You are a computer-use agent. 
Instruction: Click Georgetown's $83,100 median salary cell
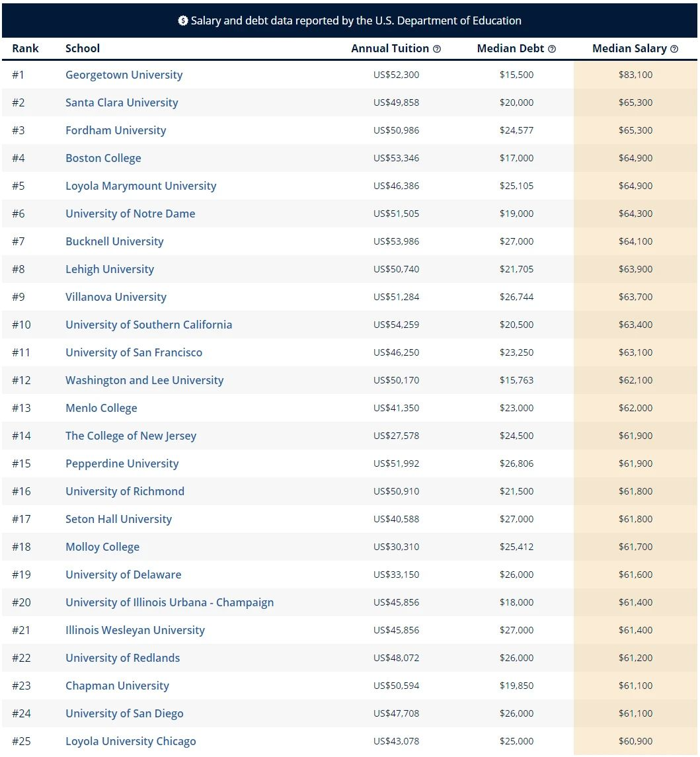635,75
